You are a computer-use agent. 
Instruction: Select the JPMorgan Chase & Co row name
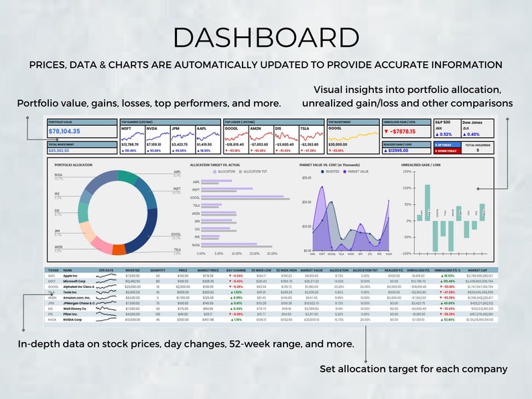[x=79, y=303]
